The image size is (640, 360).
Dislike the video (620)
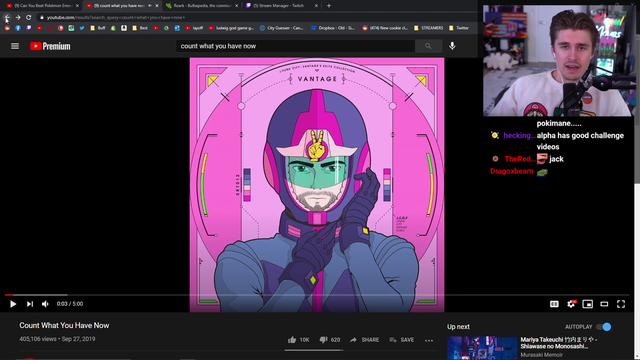(330, 340)
